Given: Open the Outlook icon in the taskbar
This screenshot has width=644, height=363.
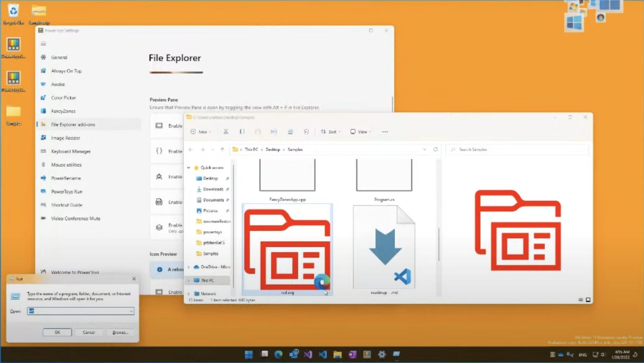Looking at the screenshot, I should 293,354.
